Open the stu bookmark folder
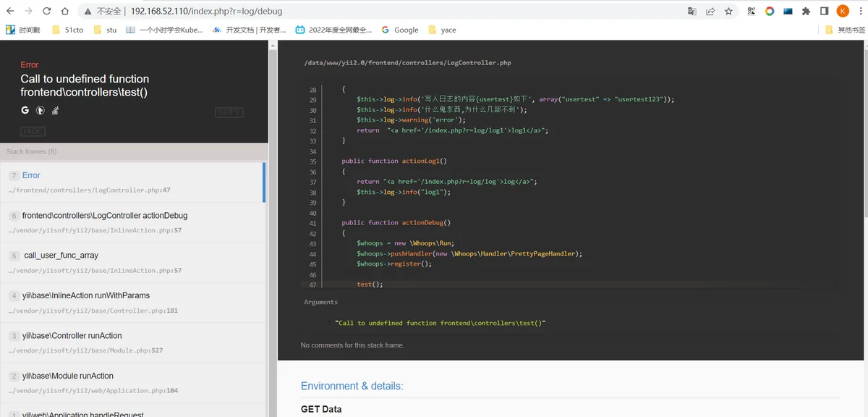The height and width of the screenshot is (417, 868). point(105,30)
